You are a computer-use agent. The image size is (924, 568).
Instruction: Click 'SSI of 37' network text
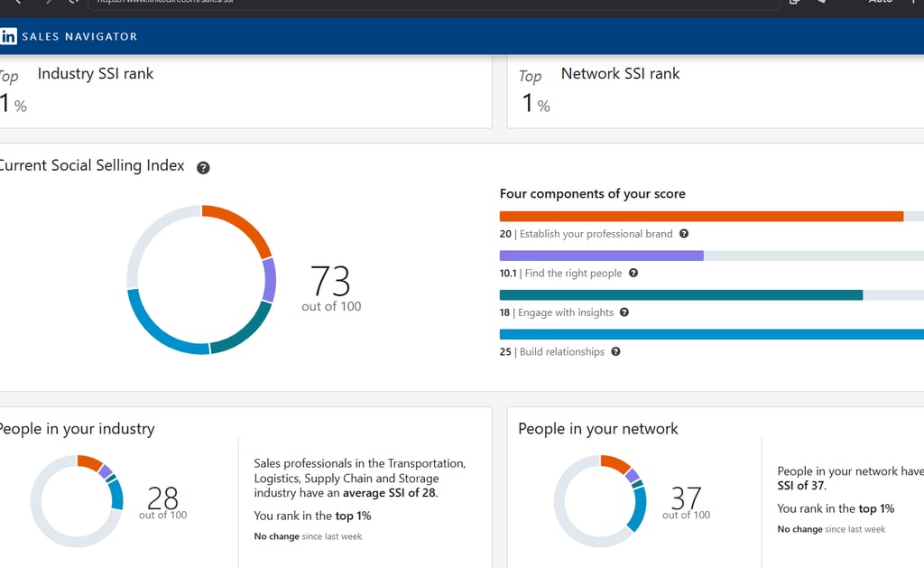coord(801,486)
